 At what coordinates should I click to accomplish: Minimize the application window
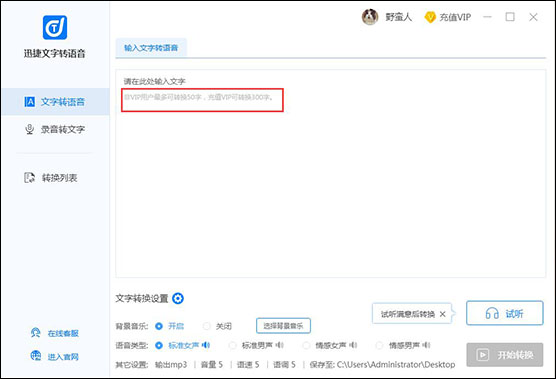click(x=488, y=17)
